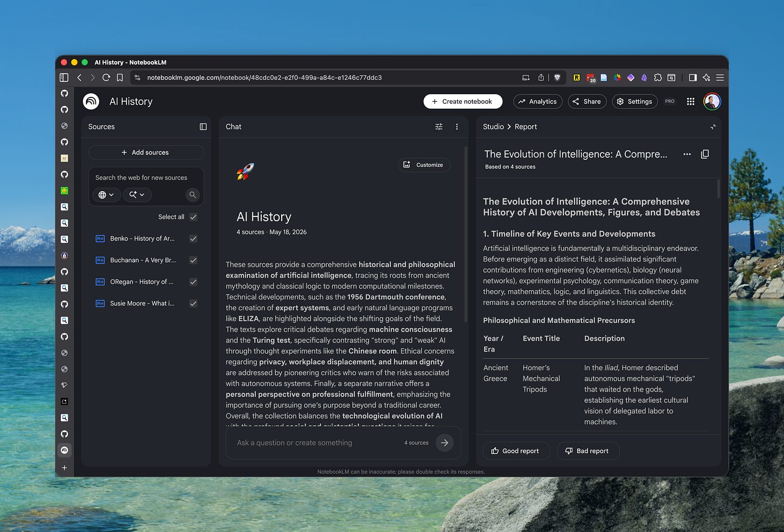Click the green smiley tab in vertical tab bar
Screen dimensions: 784x532
pyautogui.click(x=65, y=191)
